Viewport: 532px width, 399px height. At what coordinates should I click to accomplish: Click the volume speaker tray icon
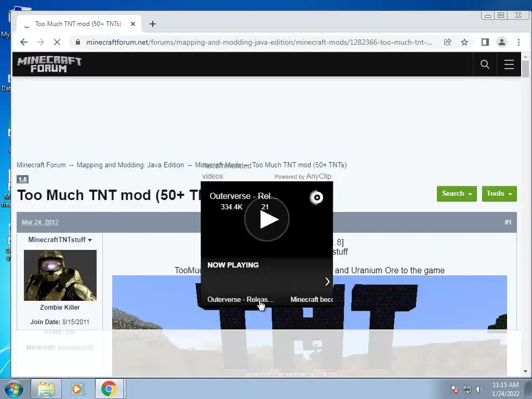pyautogui.click(x=480, y=389)
